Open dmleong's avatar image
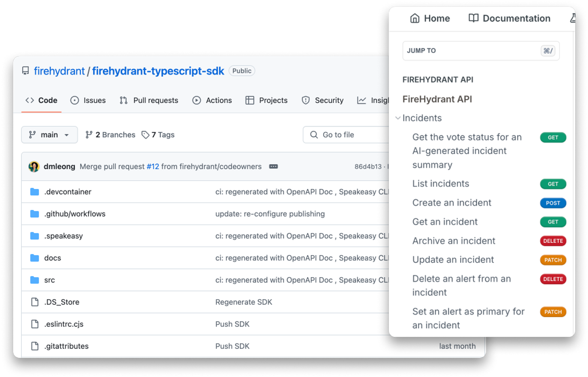This screenshot has width=588, height=377. click(x=34, y=167)
